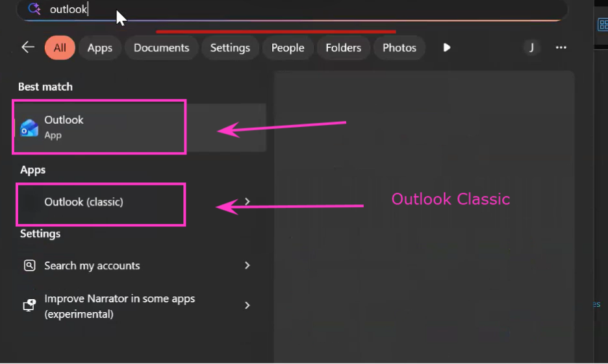Switch to the Settings filter tab
The image size is (608, 364).
(230, 47)
